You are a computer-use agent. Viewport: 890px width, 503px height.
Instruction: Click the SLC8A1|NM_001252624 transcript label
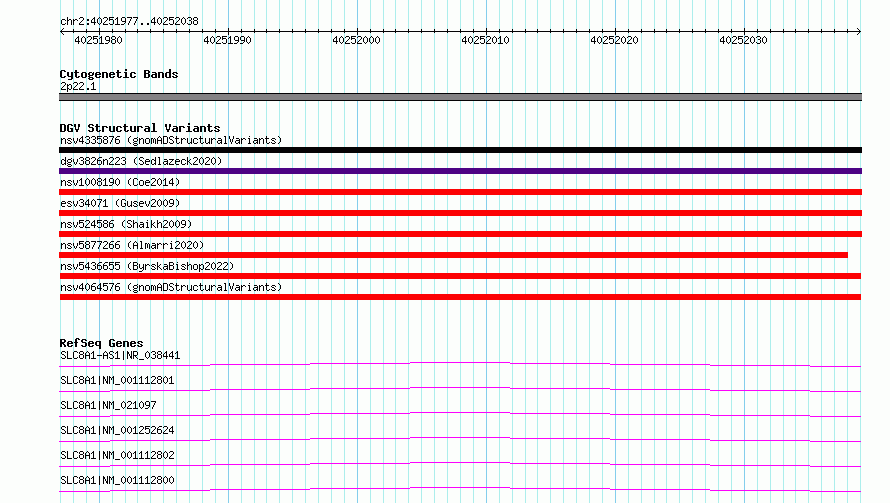(x=117, y=430)
